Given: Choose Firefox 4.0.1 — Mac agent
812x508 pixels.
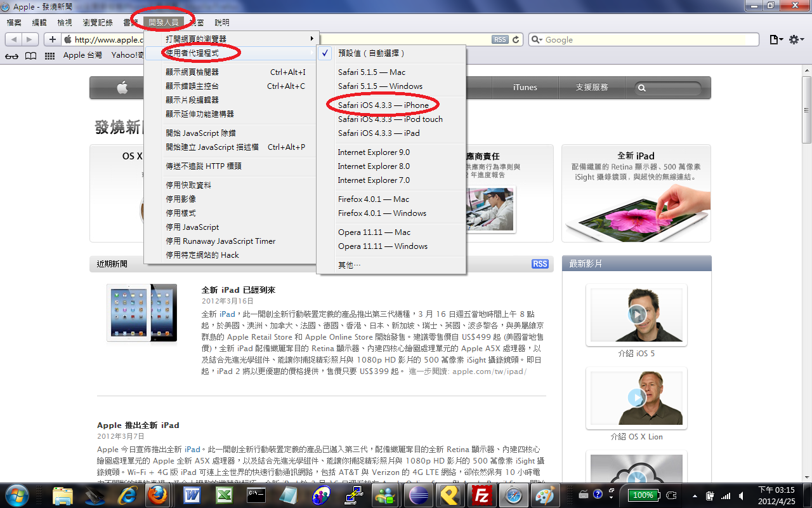Looking at the screenshot, I should pyautogui.click(x=391, y=199).
